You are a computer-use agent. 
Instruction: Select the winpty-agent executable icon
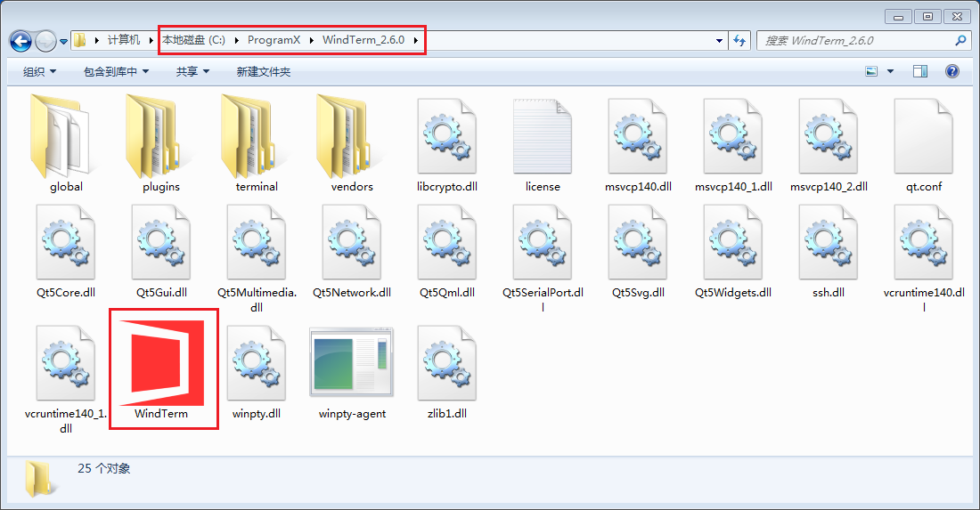[x=351, y=362]
